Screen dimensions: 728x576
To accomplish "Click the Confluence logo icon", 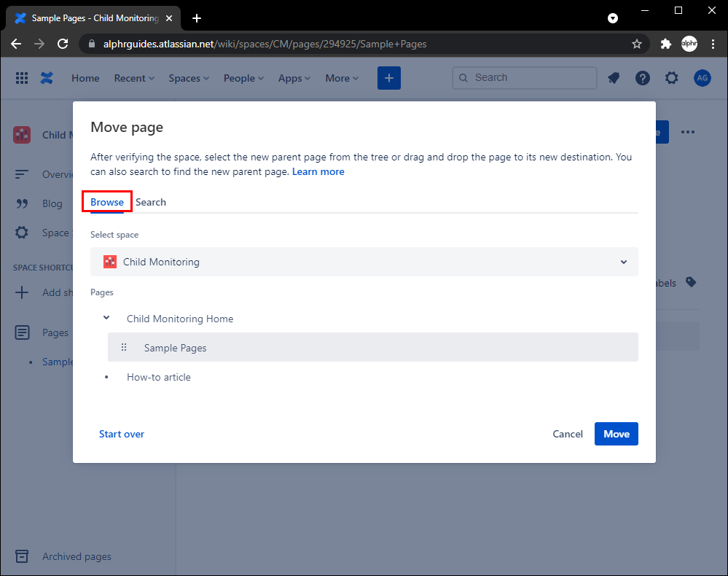I will pyautogui.click(x=47, y=78).
